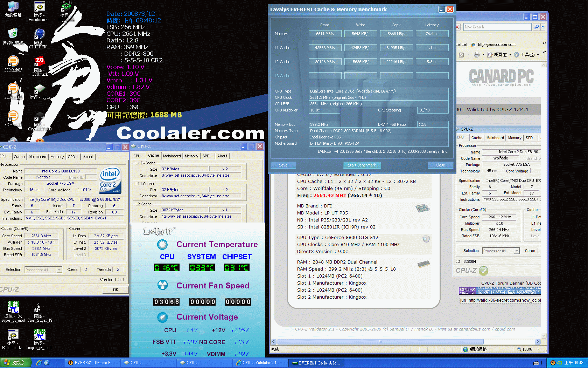This screenshot has width=588, height=368.
Task: Open the Page (網頁) menu dropdown in IE
Action: pos(499,55)
